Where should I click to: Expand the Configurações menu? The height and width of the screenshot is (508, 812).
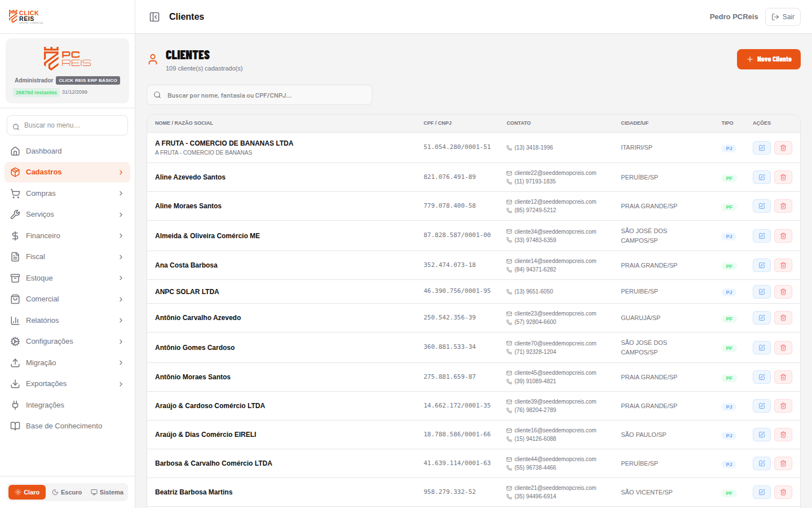(x=67, y=341)
